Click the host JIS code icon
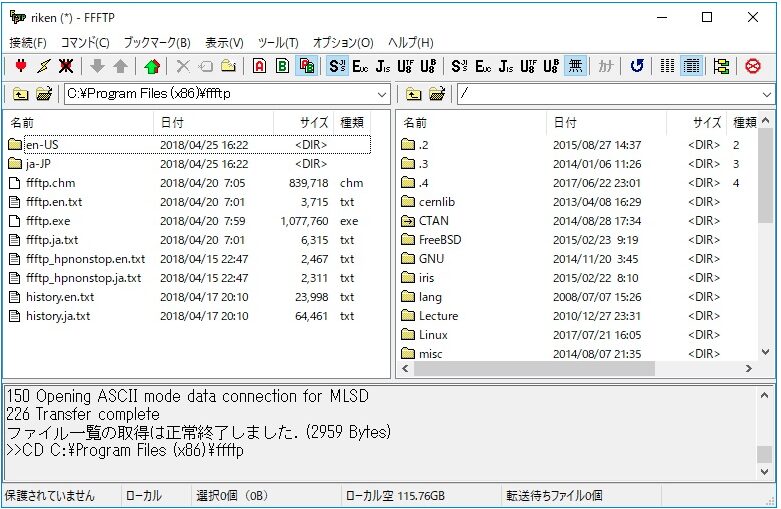Image resolution: width=781 pixels, height=509 pixels. pyautogui.click(x=506, y=66)
